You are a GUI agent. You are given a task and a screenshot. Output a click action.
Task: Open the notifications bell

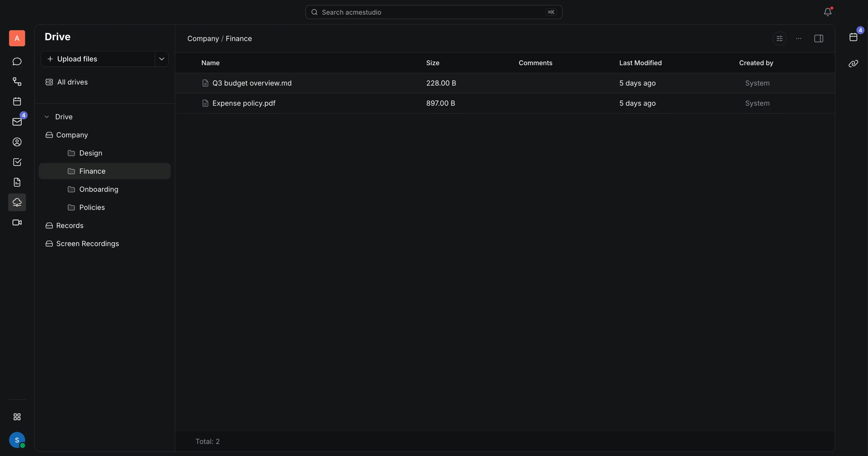pos(828,12)
